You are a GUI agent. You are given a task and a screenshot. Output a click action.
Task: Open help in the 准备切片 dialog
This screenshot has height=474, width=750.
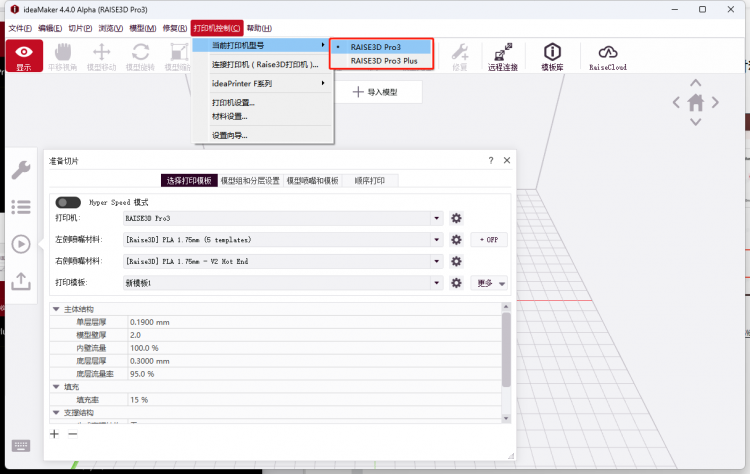(x=491, y=161)
